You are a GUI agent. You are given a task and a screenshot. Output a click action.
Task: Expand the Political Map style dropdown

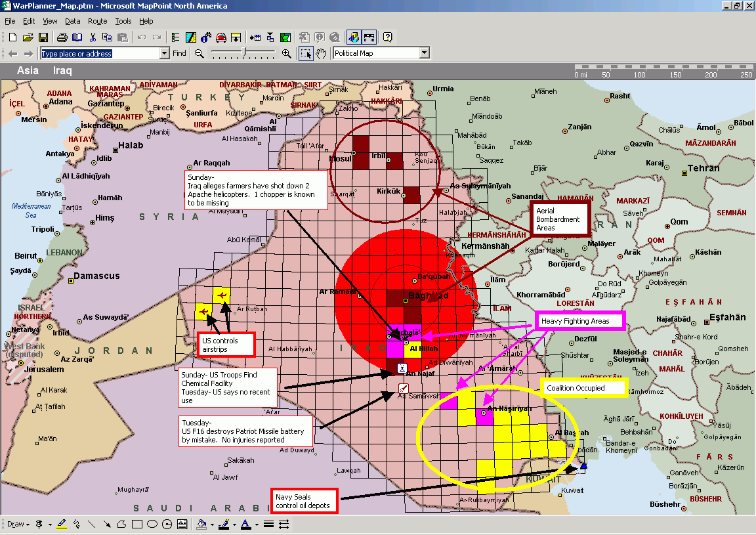click(x=424, y=54)
